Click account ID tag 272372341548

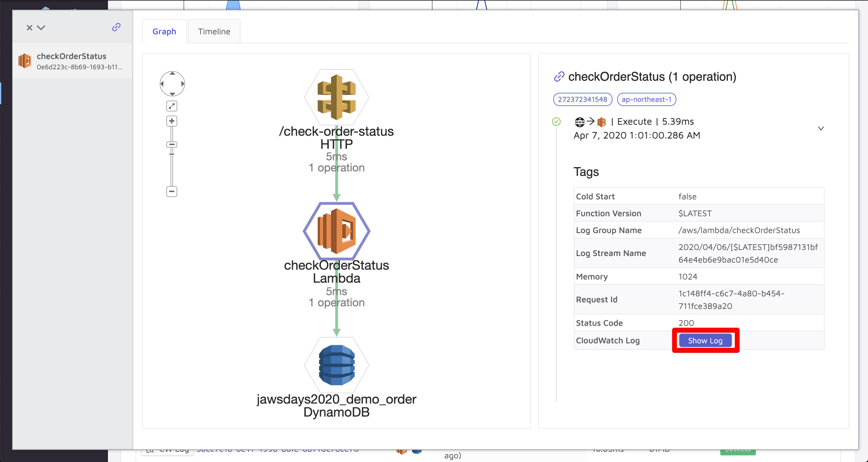583,99
